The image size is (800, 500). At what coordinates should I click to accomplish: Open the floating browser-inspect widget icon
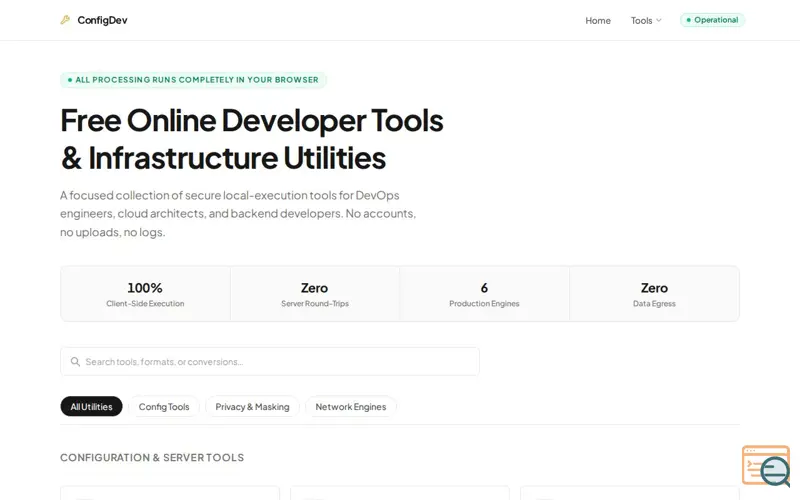point(766,466)
